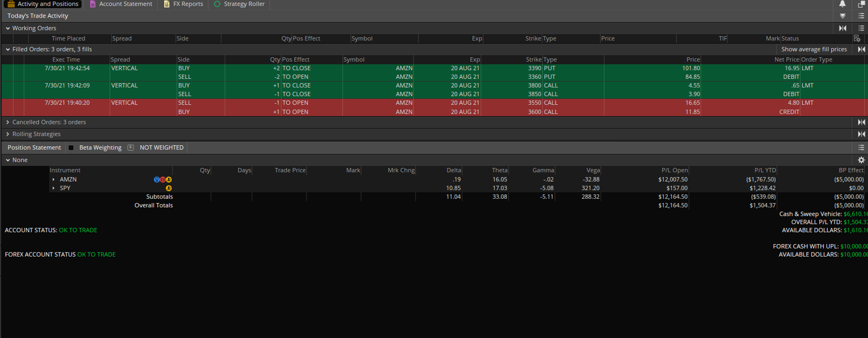Click blue lightbulb icon on AMZN row

click(x=157, y=179)
